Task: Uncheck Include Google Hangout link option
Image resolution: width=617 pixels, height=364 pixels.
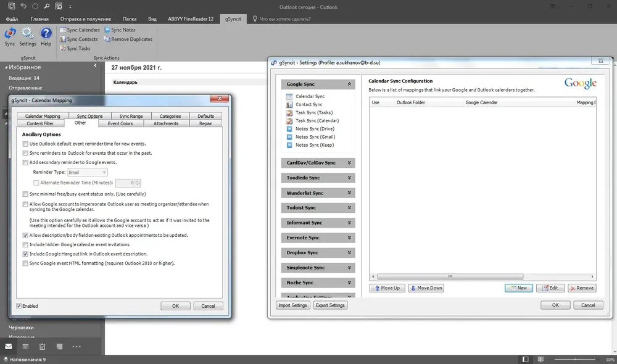Action: pos(25,254)
